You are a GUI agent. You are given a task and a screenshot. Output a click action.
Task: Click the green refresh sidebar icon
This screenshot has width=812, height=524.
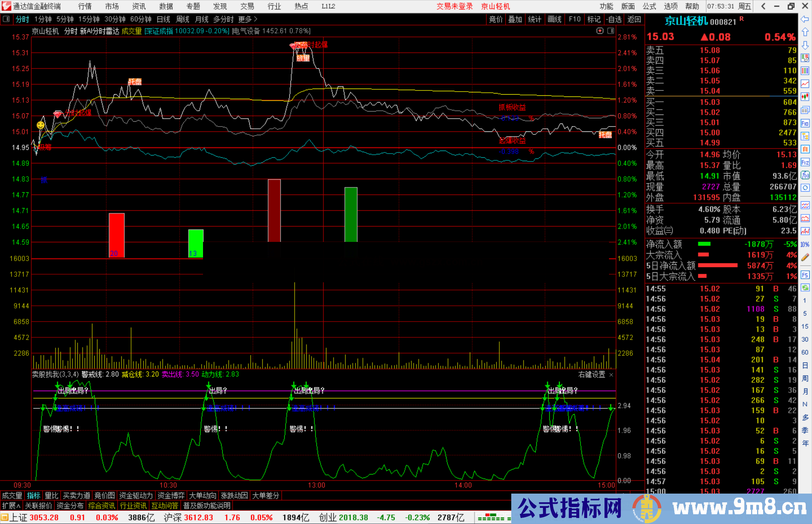coord(805,288)
